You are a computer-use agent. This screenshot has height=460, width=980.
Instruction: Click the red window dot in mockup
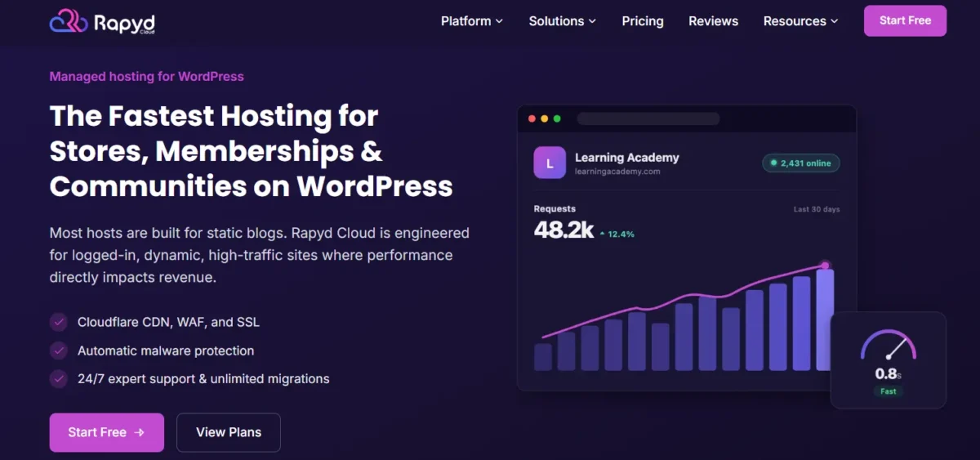(x=532, y=118)
